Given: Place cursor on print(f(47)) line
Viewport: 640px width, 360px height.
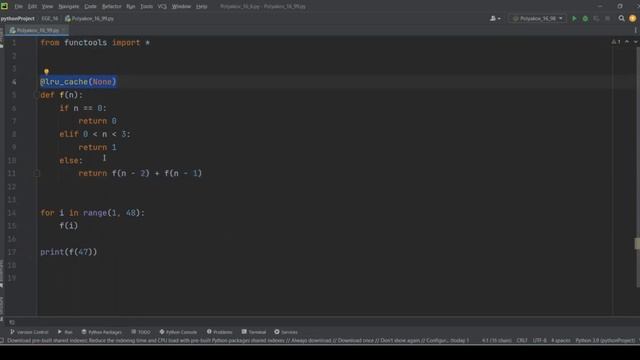Looking at the screenshot, I should 69,252.
